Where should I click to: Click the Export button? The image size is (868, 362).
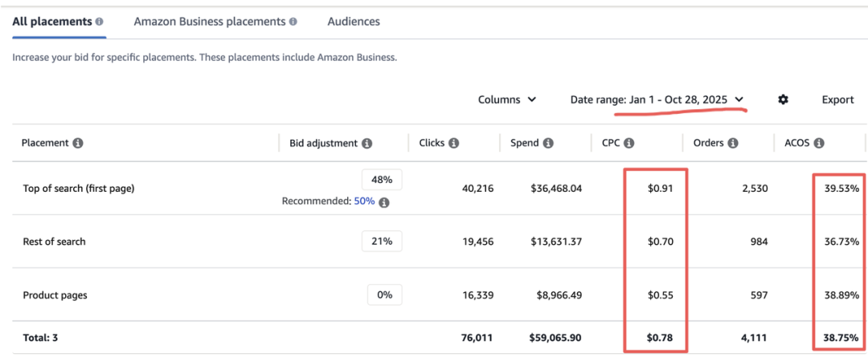pyautogui.click(x=837, y=100)
